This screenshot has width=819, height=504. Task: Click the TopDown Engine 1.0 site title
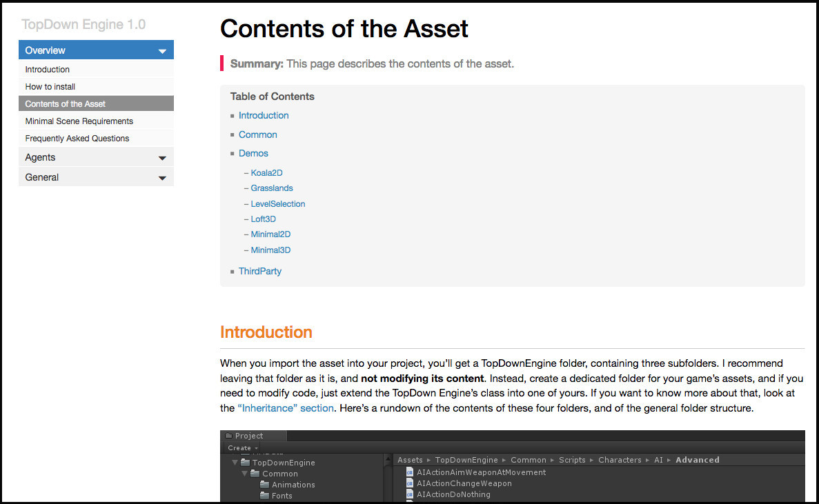coord(83,25)
